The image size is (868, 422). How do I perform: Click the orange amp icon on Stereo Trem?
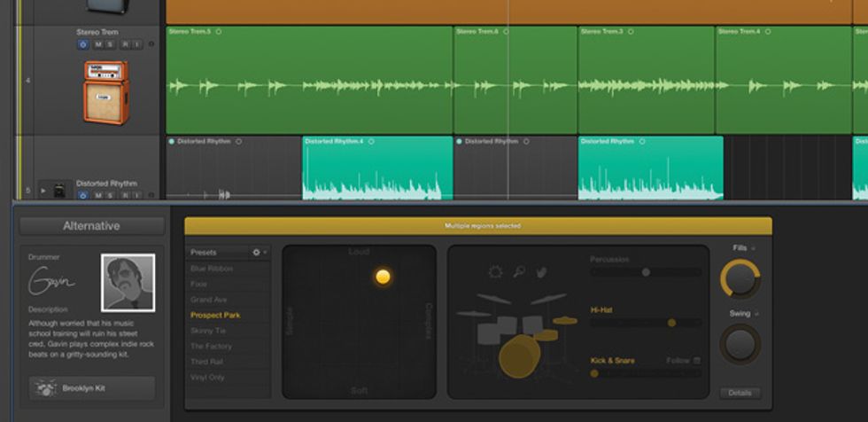point(105,90)
